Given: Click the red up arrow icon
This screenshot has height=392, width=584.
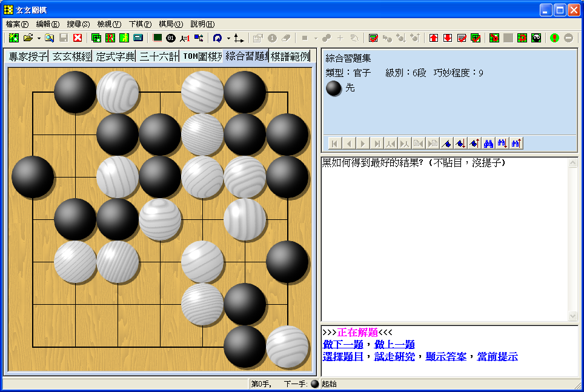Looking at the screenshot, I should click(434, 38).
